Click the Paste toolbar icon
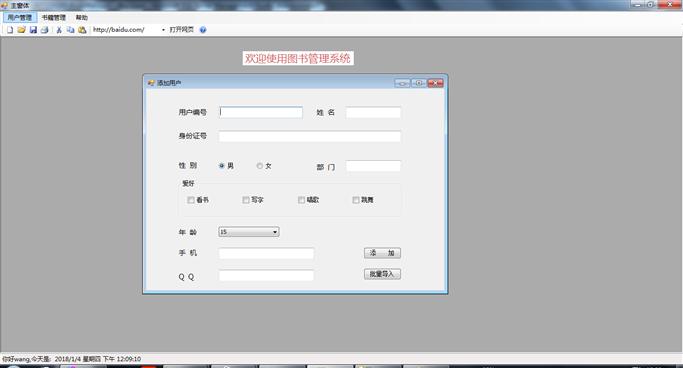This screenshot has width=683, height=368. (82, 30)
